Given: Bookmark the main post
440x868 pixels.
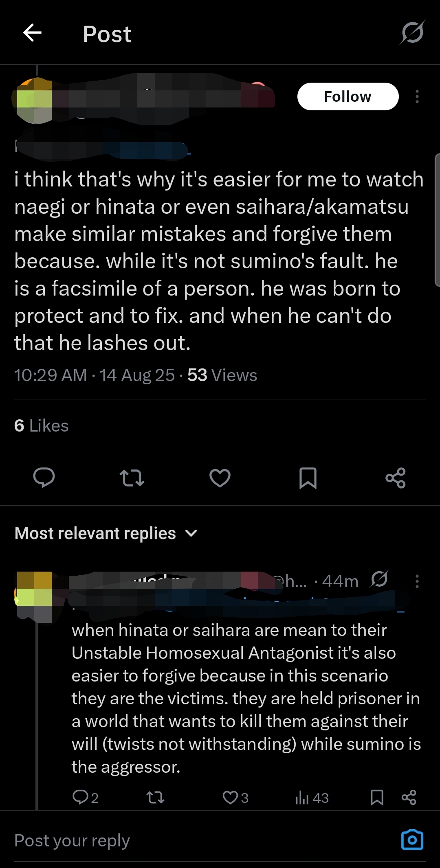Looking at the screenshot, I should [x=308, y=478].
